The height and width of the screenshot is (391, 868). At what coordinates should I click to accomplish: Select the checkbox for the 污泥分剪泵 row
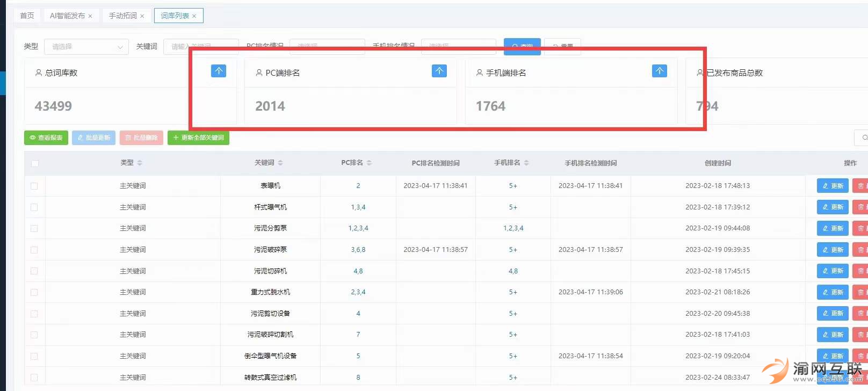(x=34, y=228)
